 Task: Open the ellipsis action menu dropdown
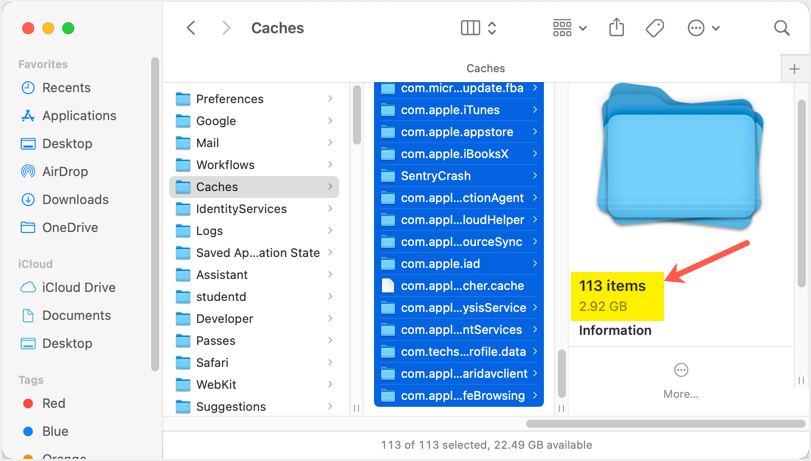(703, 28)
